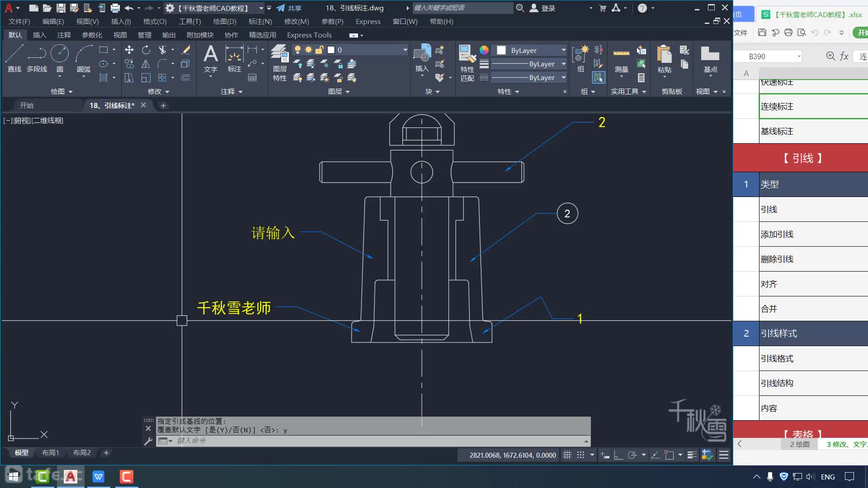Viewport: 868px width, 488px height.
Task: Toggle group selection on/off in Group panel
Action: click(599, 78)
